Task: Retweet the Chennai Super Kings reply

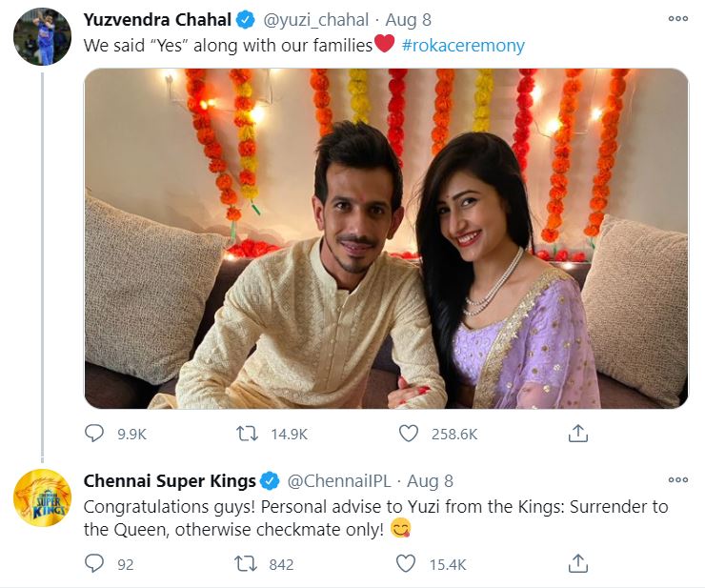Action: tap(249, 564)
